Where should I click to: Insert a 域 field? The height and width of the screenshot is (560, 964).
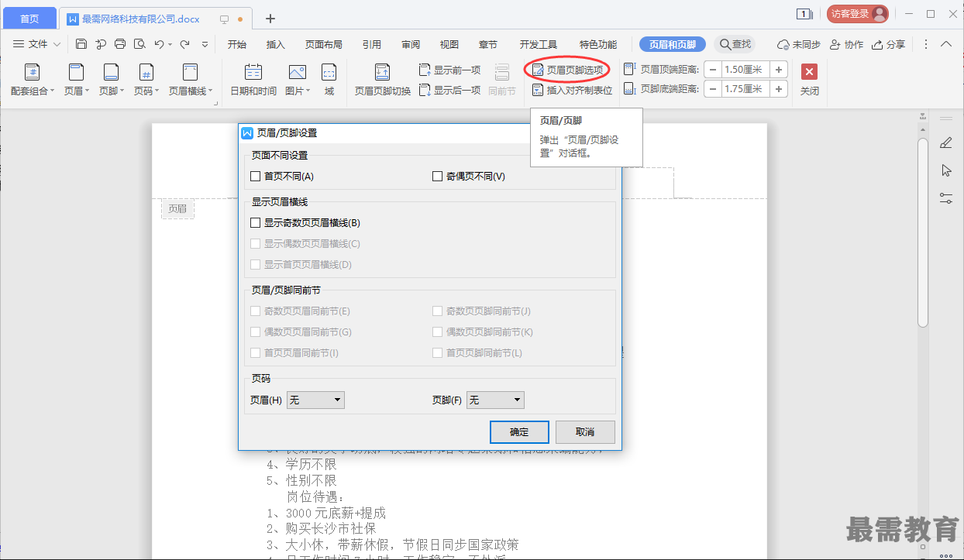329,81
